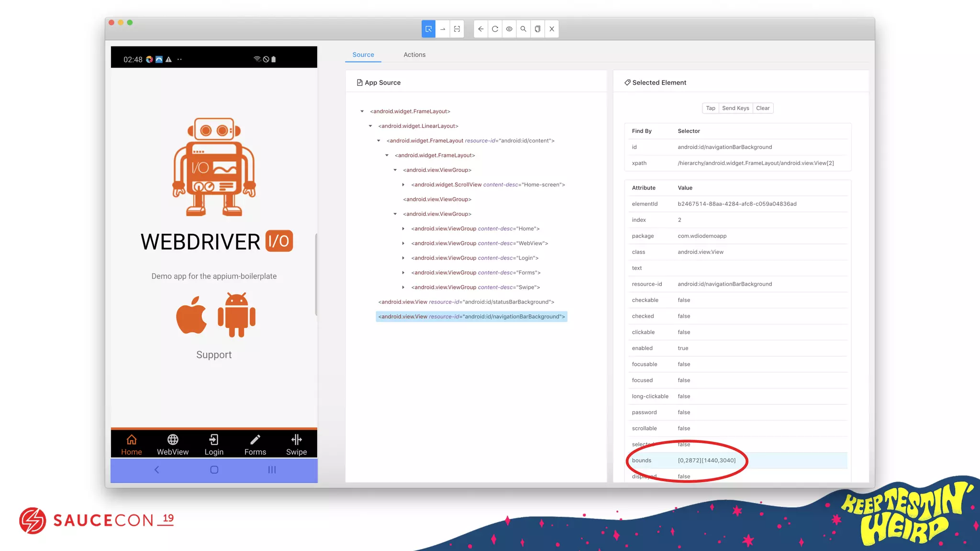Refresh source with the reload icon
The image size is (980, 551).
(495, 29)
